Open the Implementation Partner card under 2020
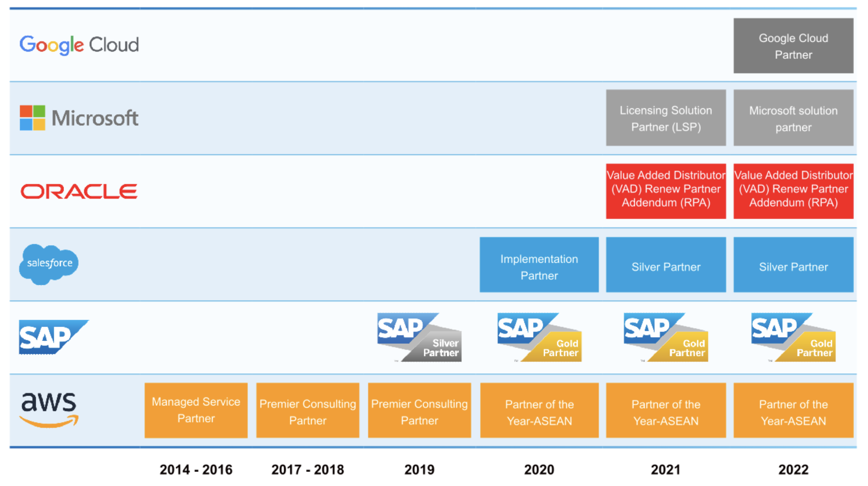Image resolution: width=868 pixels, height=486 pixels. tap(539, 264)
